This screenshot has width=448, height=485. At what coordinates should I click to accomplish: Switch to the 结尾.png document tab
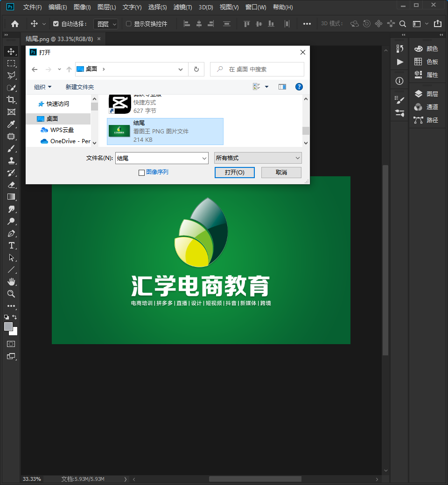click(x=59, y=39)
